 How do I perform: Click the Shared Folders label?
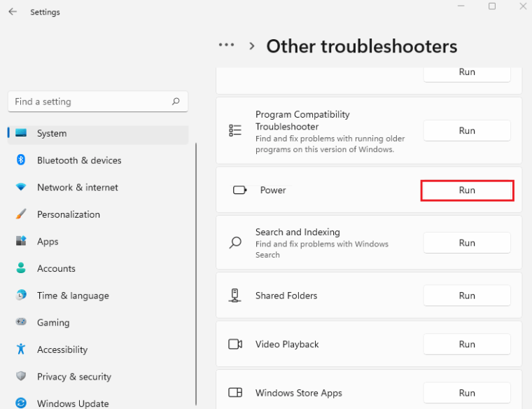(x=286, y=296)
